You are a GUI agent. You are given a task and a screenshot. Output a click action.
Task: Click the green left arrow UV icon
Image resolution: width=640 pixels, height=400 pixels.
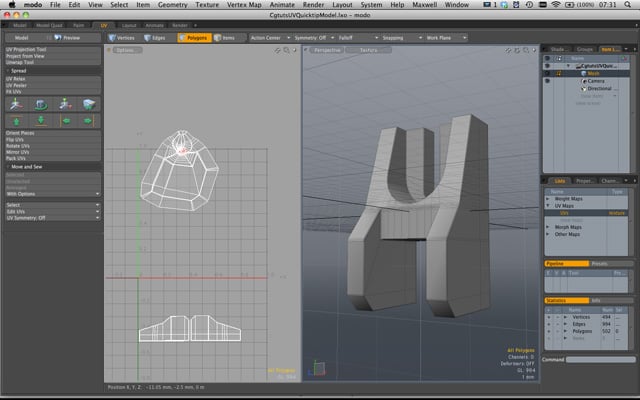point(65,121)
